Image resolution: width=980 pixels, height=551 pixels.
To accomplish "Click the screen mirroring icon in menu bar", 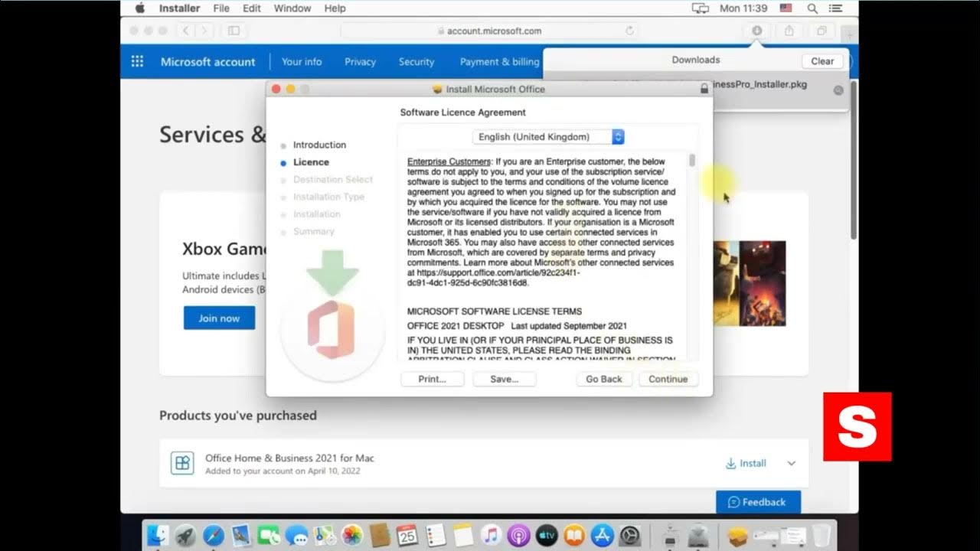I will [700, 8].
